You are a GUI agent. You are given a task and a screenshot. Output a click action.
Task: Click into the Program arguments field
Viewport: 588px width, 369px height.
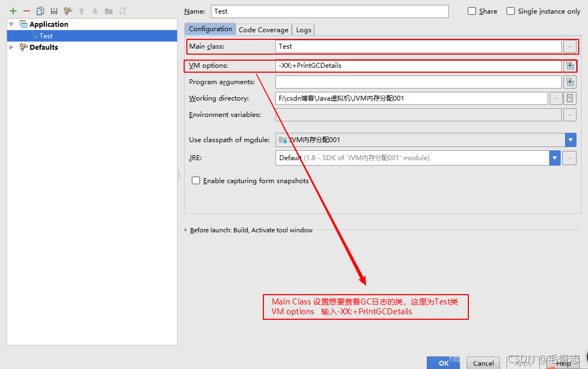(x=419, y=82)
